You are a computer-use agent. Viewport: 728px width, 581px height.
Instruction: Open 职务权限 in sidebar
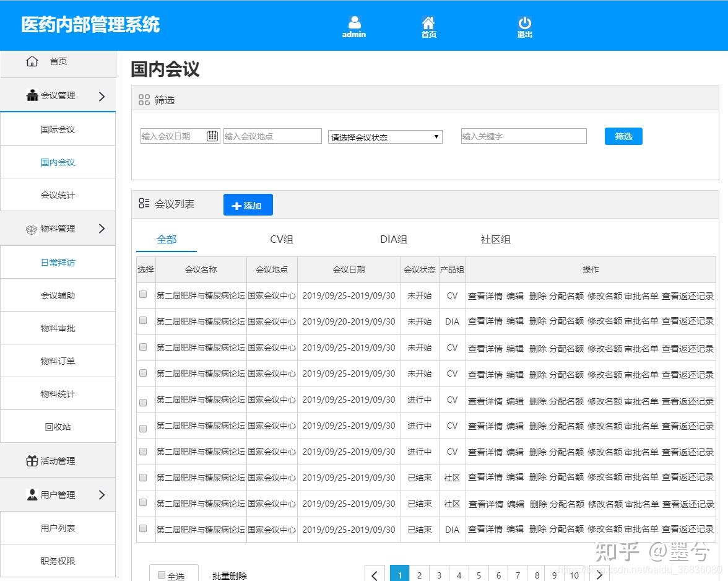coord(58,561)
